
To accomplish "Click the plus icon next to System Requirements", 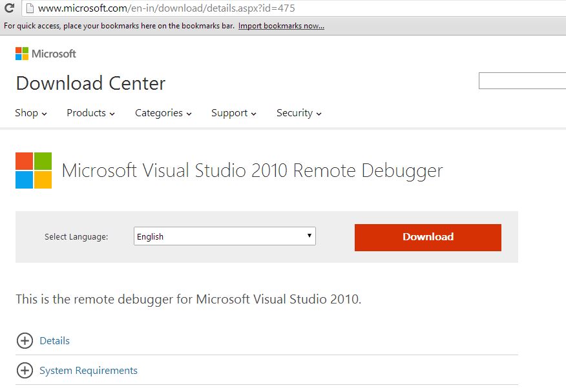I will point(25,370).
